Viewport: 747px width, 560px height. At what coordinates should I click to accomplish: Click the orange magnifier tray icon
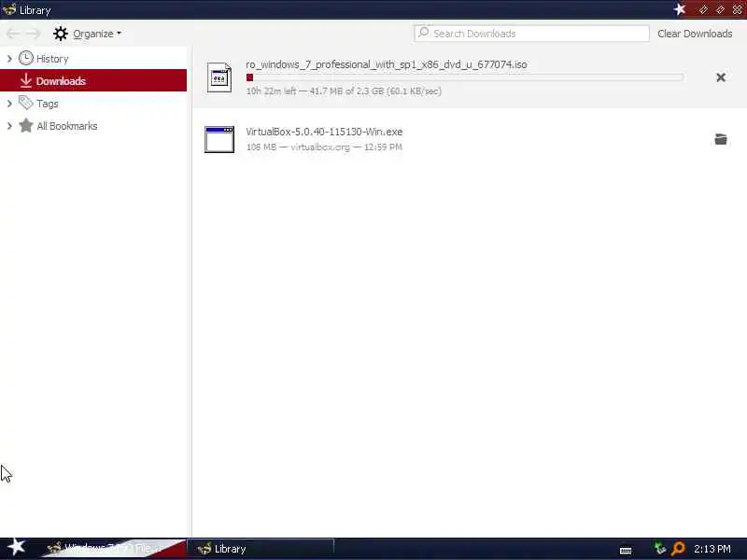[678, 549]
